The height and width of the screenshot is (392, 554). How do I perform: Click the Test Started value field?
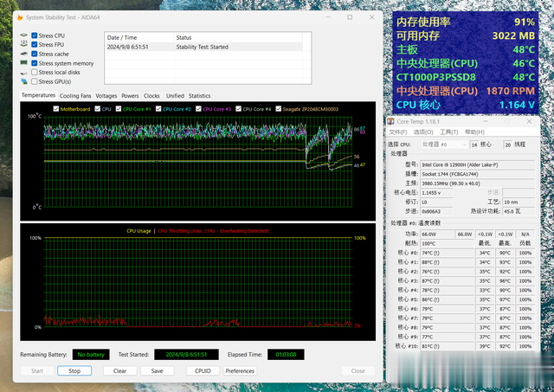click(186, 355)
